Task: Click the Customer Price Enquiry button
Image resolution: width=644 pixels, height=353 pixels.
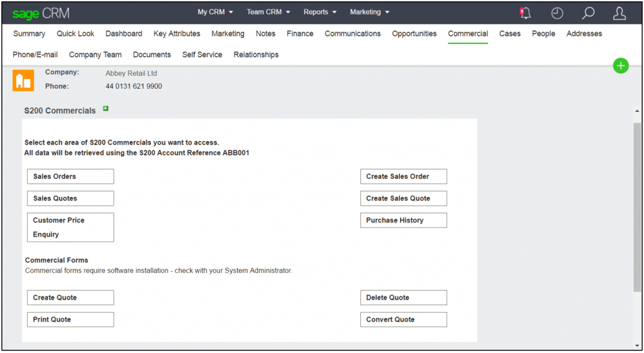Action: tap(70, 227)
